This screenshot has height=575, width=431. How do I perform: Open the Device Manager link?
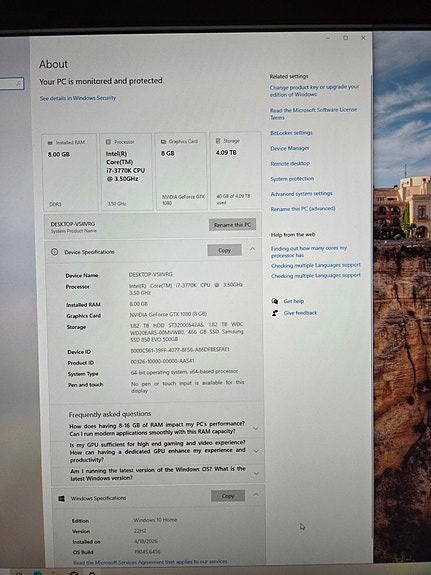pos(290,148)
